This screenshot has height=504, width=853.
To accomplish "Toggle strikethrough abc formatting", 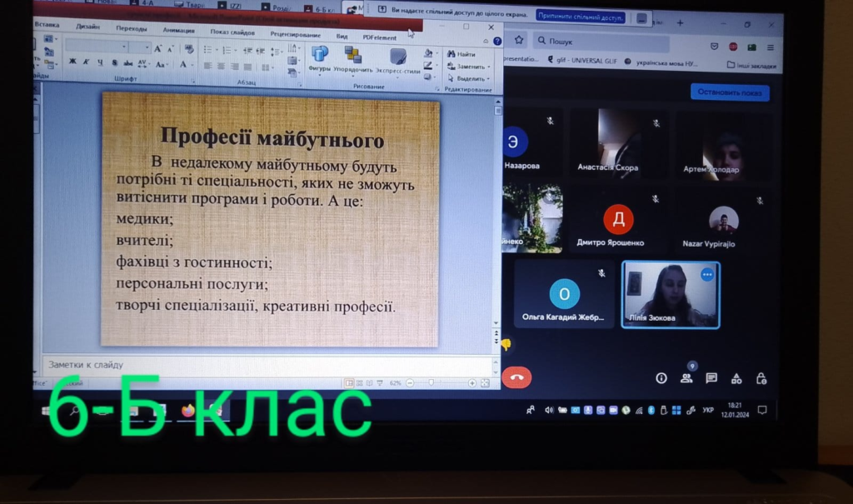I will click(128, 63).
